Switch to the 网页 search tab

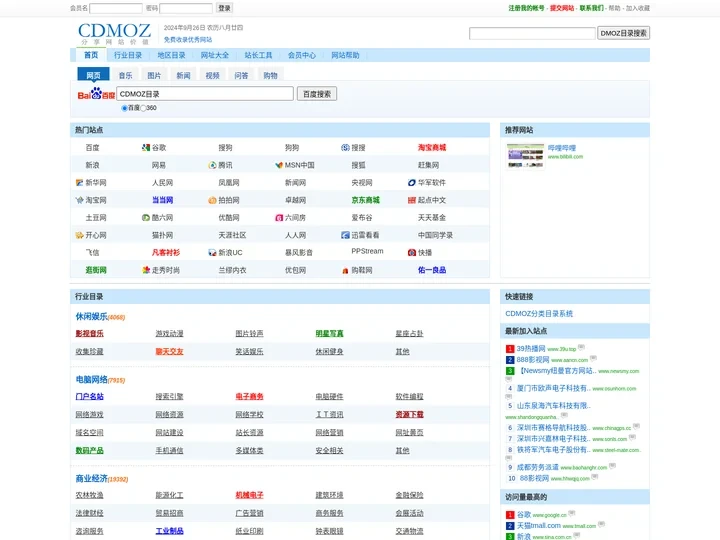coord(93,75)
